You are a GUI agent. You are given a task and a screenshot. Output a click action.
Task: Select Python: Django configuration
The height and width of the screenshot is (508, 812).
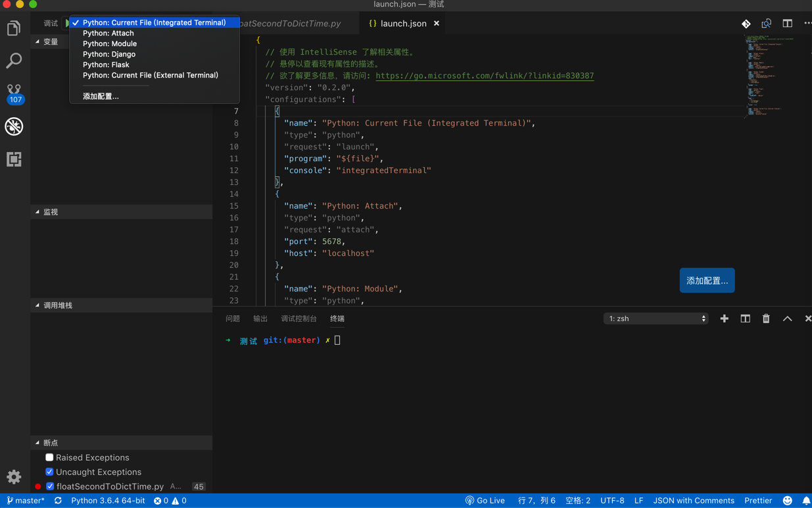(x=109, y=54)
